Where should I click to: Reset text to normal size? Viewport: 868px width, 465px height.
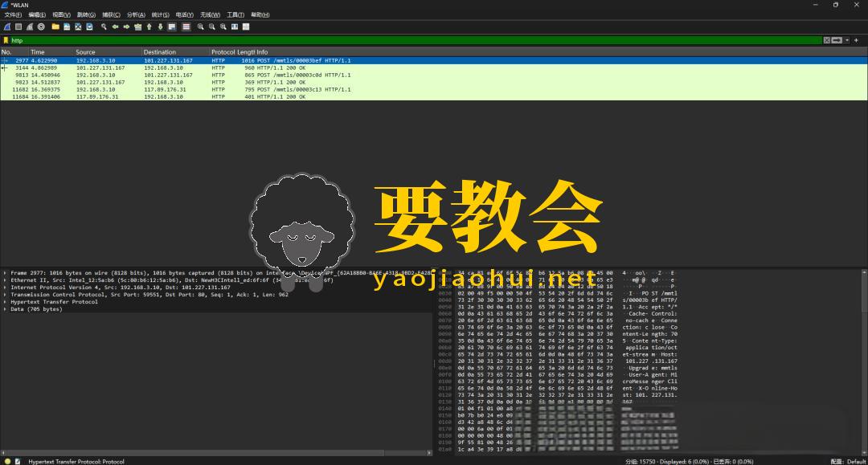tap(223, 27)
